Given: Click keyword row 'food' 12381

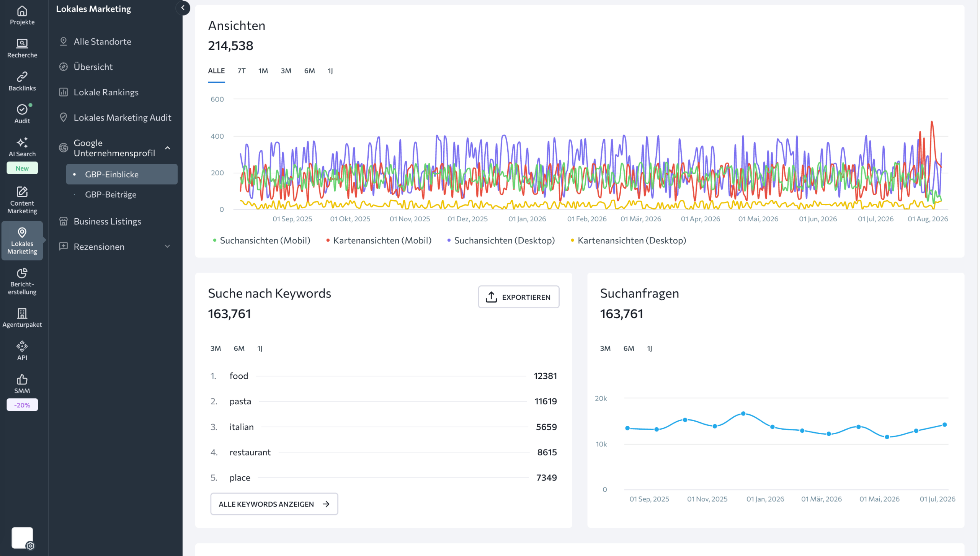Looking at the screenshot, I should click(x=384, y=376).
